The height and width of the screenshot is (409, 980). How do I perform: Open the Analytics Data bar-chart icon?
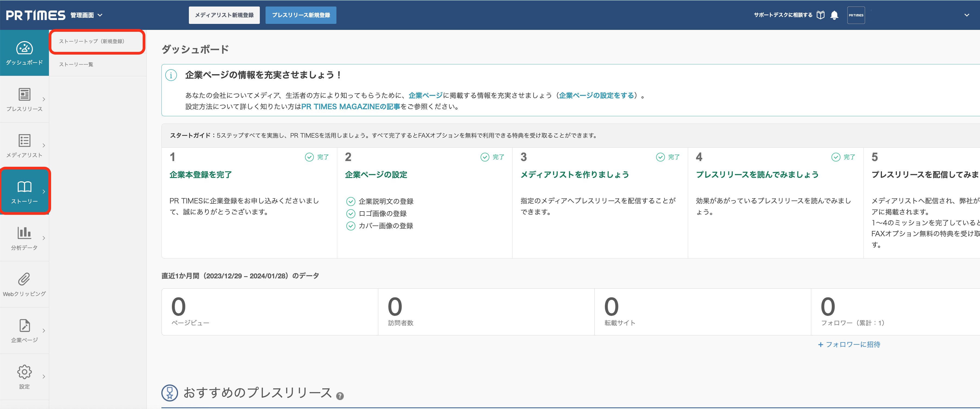(x=24, y=233)
